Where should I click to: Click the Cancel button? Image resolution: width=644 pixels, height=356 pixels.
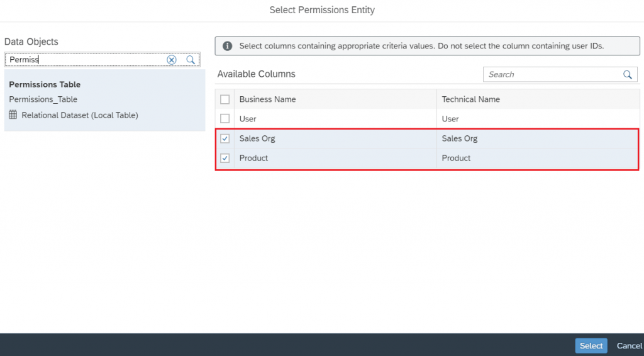pos(629,346)
